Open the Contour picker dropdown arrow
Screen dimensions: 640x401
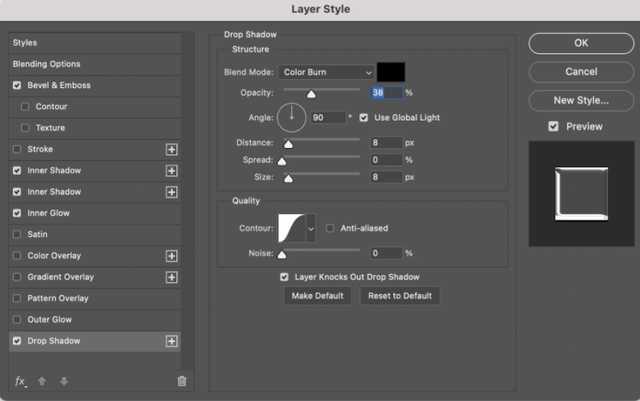pyautogui.click(x=311, y=228)
